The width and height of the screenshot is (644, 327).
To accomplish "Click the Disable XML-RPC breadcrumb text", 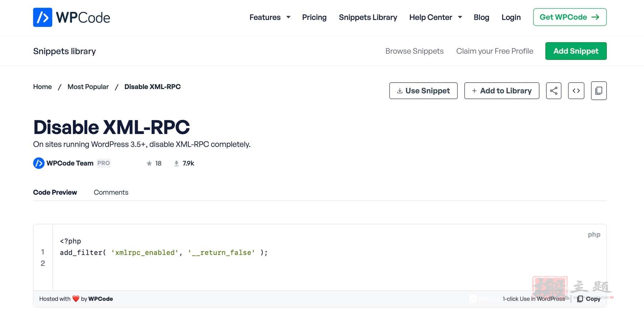I will (152, 87).
